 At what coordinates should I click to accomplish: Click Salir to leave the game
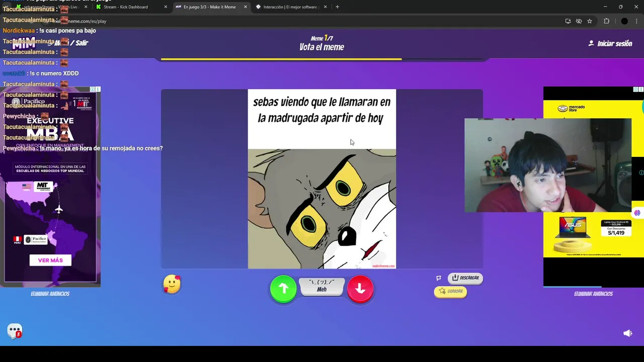pos(82,43)
